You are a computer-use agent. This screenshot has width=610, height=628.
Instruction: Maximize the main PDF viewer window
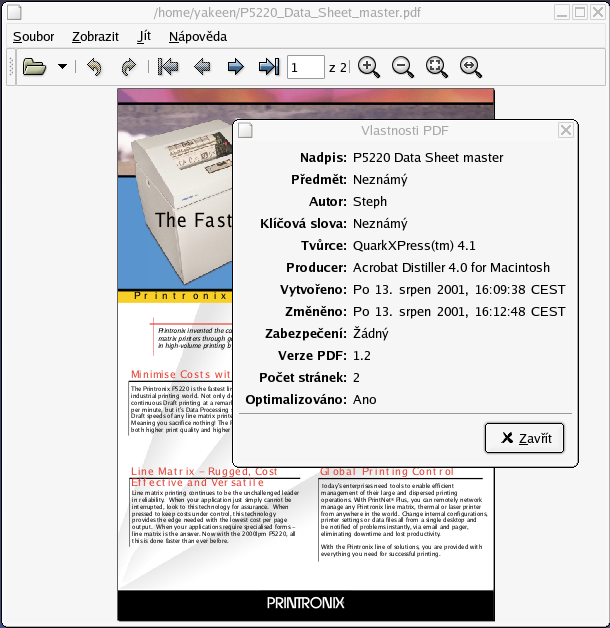click(x=580, y=12)
